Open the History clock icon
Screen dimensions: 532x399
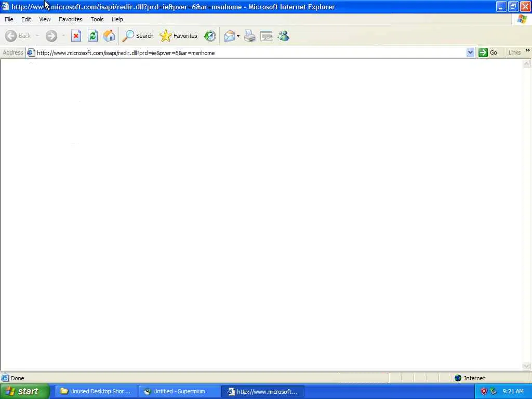tap(210, 36)
